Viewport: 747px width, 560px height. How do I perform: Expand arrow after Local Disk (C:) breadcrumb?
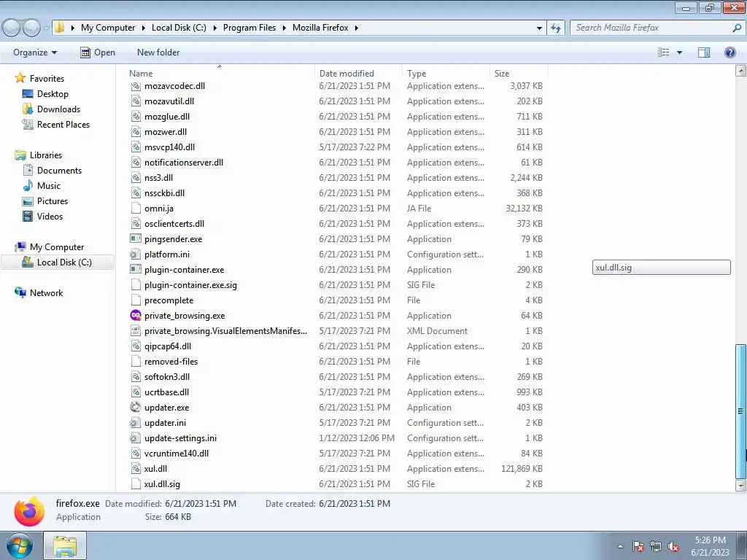214,28
